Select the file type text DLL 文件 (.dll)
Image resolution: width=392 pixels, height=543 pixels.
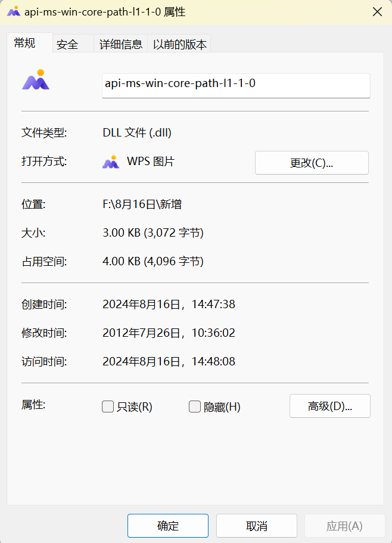pos(137,133)
